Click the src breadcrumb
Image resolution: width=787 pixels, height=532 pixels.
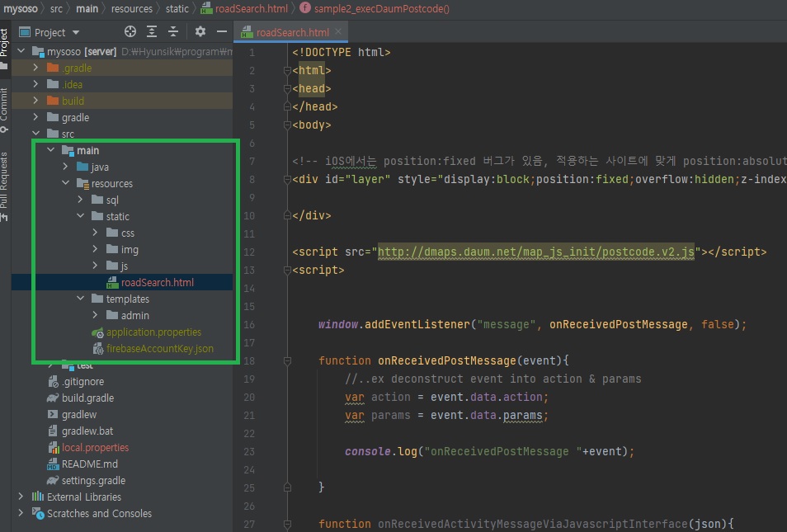coord(56,8)
